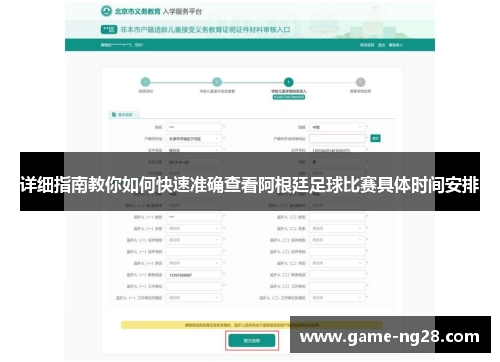500x362 pixels.
Task: Open the 监护人(二) 关系 dropdown
Action: (337, 229)
